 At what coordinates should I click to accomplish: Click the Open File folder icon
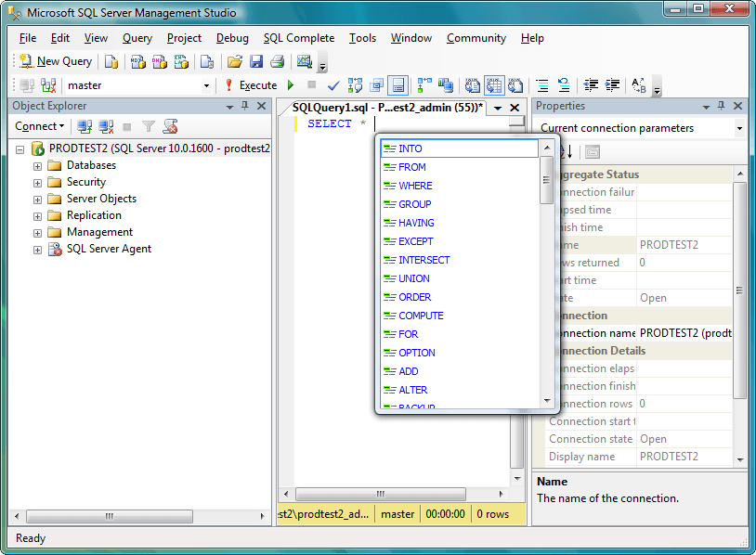(x=235, y=61)
